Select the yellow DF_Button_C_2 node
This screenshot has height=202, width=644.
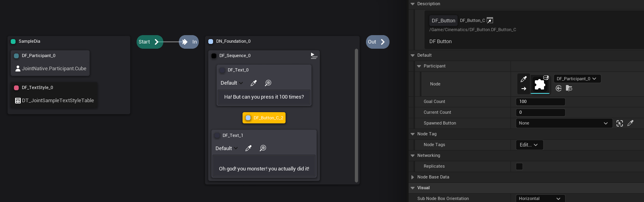point(264,118)
